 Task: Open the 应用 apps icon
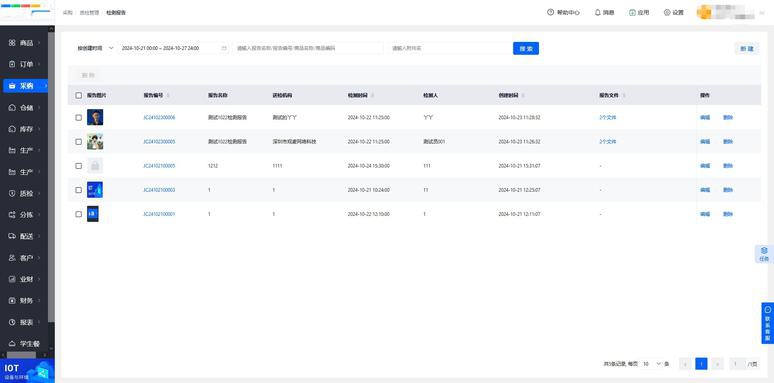click(632, 12)
